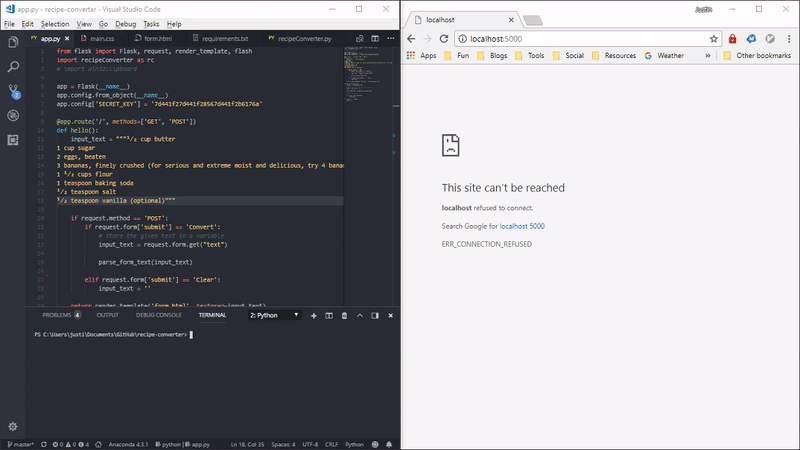Open Source Control view with badge

pyautogui.click(x=13, y=90)
